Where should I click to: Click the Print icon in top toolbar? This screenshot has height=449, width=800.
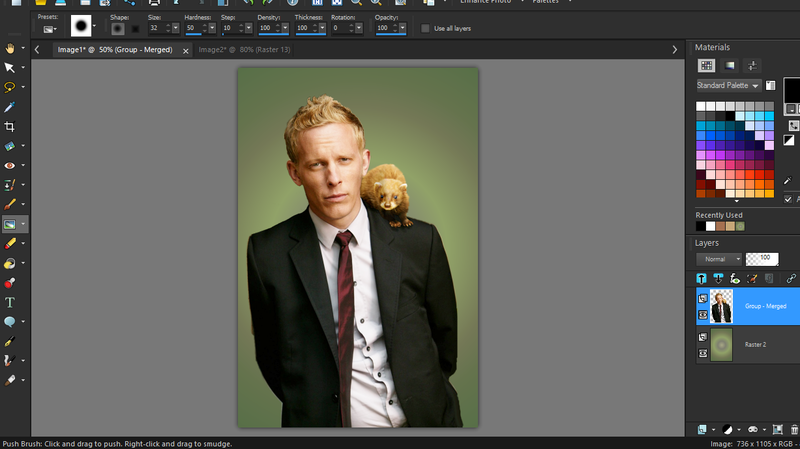click(x=154, y=3)
